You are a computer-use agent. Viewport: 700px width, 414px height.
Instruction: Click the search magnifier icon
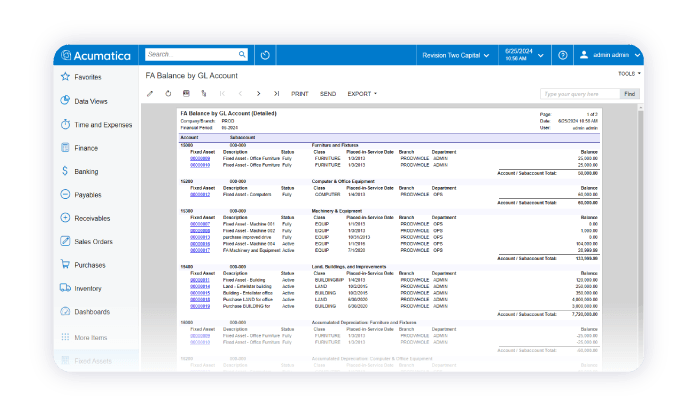(x=242, y=54)
